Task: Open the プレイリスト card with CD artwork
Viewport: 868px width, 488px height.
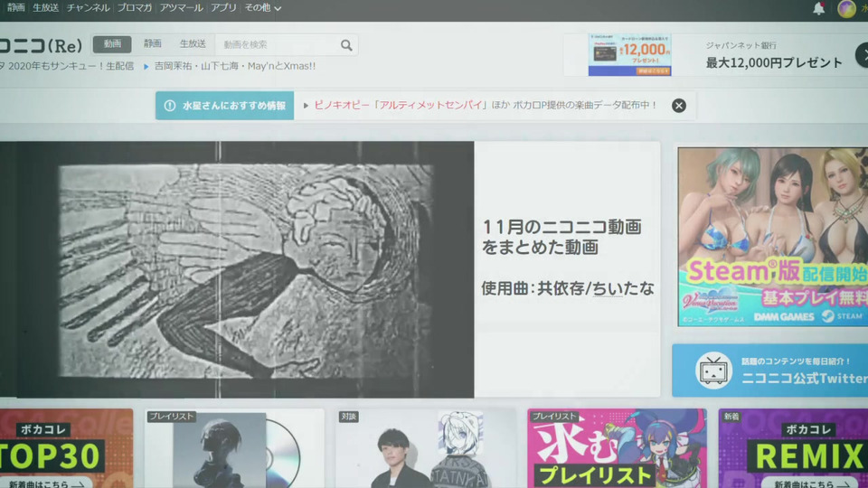Action: (234, 448)
